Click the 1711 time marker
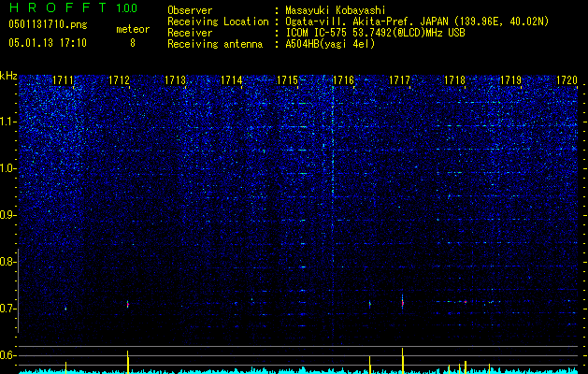 point(63,80)
